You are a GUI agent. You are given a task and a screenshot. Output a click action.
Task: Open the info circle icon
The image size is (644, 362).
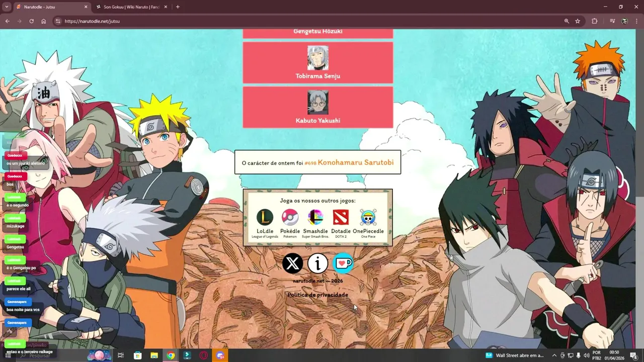(317, 263)
